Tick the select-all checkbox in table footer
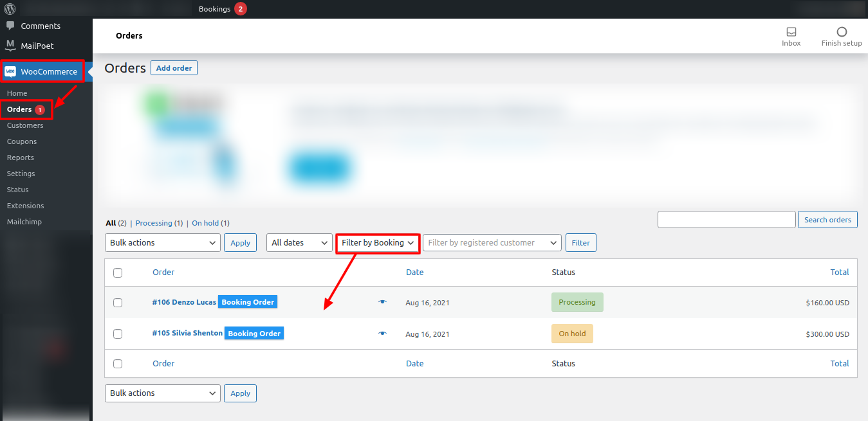The height and width of the screenshot is (421, 868). coord(118,364)
